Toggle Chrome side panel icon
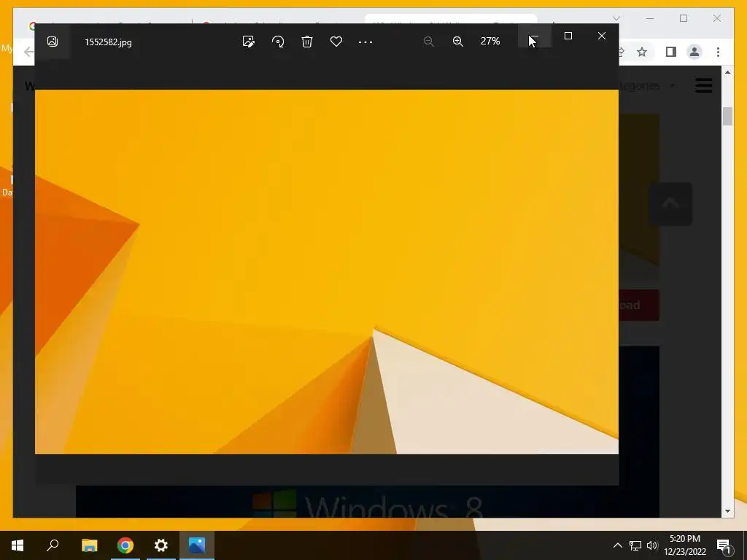The image size is (747, 560). tap(671, 52)
